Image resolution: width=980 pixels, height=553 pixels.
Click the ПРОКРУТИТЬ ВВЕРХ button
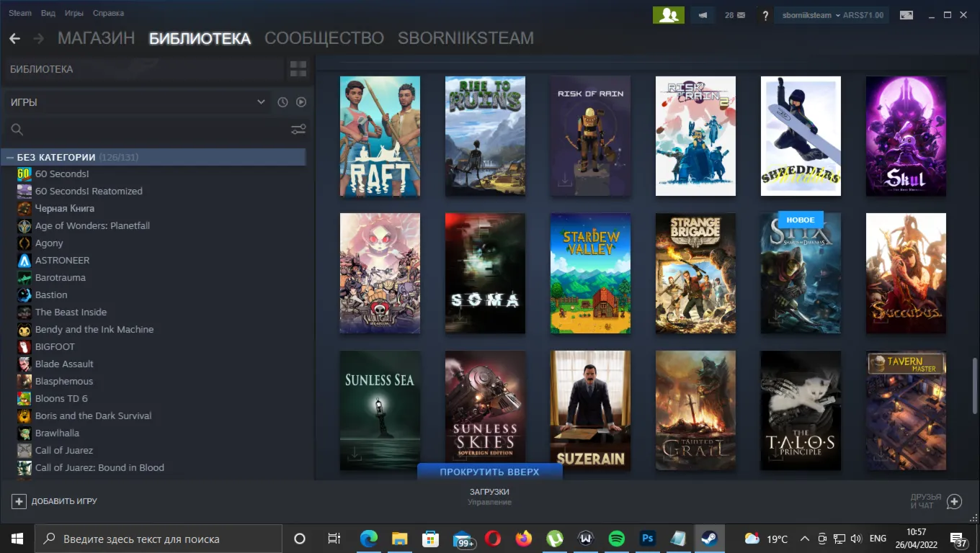[x=489, y=472]
